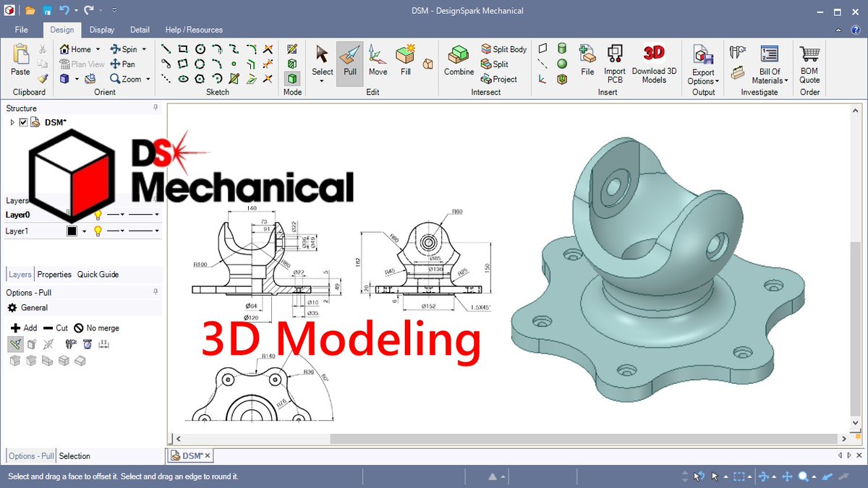Open the File menu
The image size is (868, 488).
tap(21, 30)
